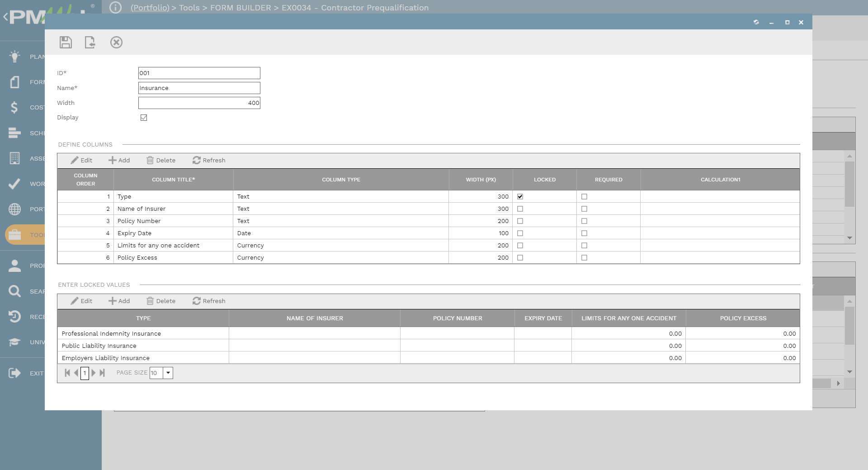Navigate to Tools in the breadcrumb
868x470 pixels.
pos(189,8)
